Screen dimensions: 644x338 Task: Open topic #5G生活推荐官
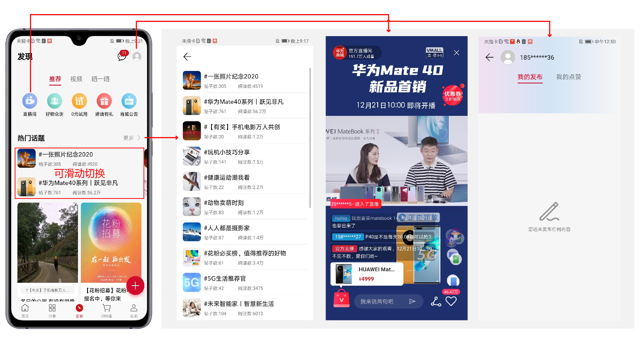(245, 283)
